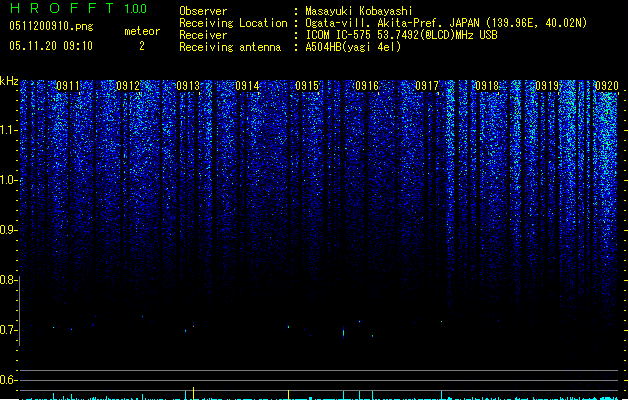Select the file name 0511200910.png
This screenshot has width=629, height=400.
[51, 26]
